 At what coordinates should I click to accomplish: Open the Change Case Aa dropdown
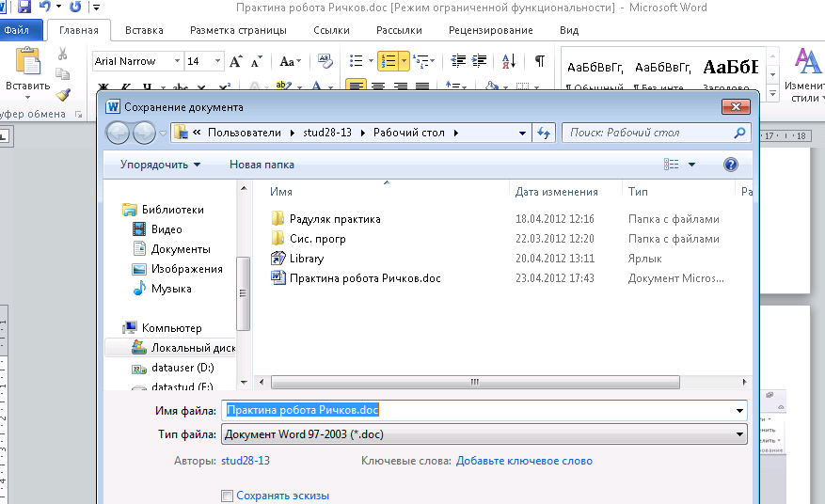(290, 61)
